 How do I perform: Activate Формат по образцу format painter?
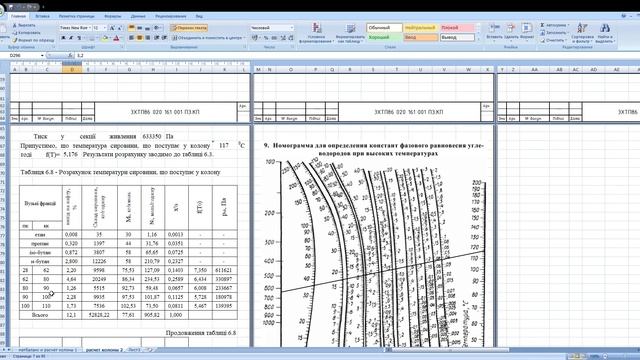click(x=33, y=40)
